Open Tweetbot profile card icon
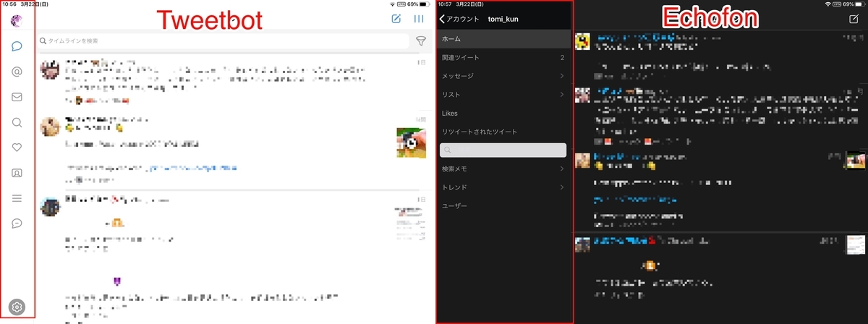The height and width of the screenshot is (324, 868). pyautogui.click(x=17, y=173)
